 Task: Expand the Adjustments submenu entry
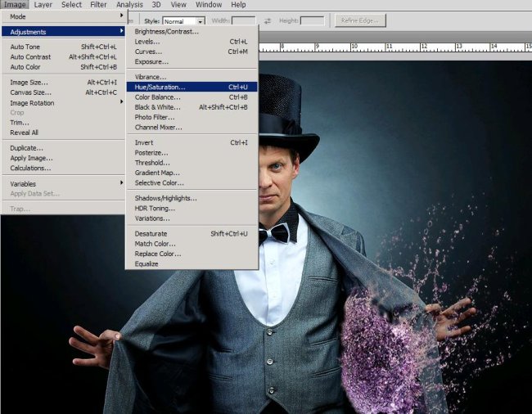click(64, 32)
